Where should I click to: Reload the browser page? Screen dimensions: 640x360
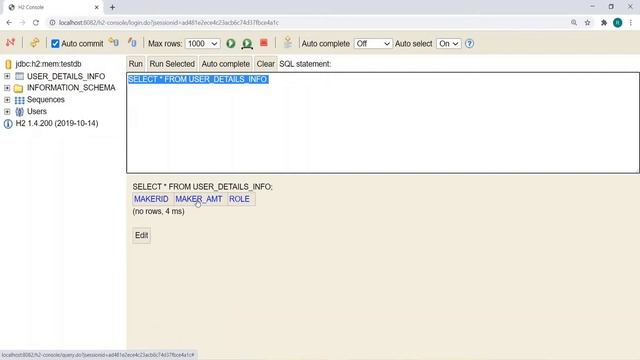pos(36,23)
